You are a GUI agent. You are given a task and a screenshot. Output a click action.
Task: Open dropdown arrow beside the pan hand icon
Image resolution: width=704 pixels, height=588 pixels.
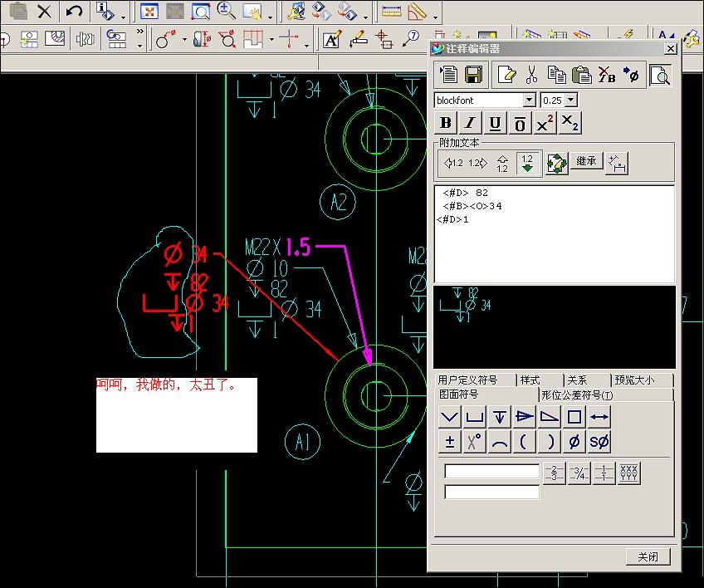[x=271, y=17]
